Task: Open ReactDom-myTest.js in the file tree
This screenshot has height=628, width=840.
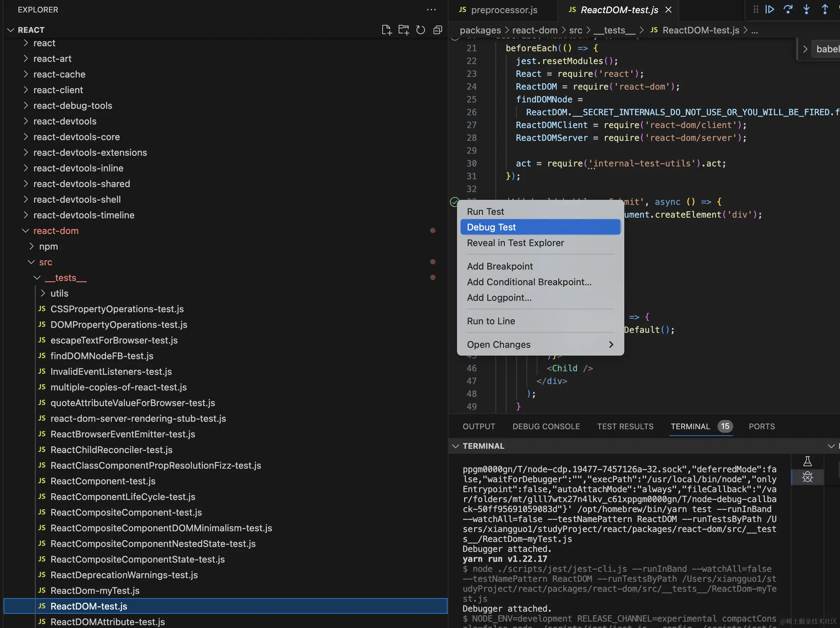Action: tap(95, 590)
